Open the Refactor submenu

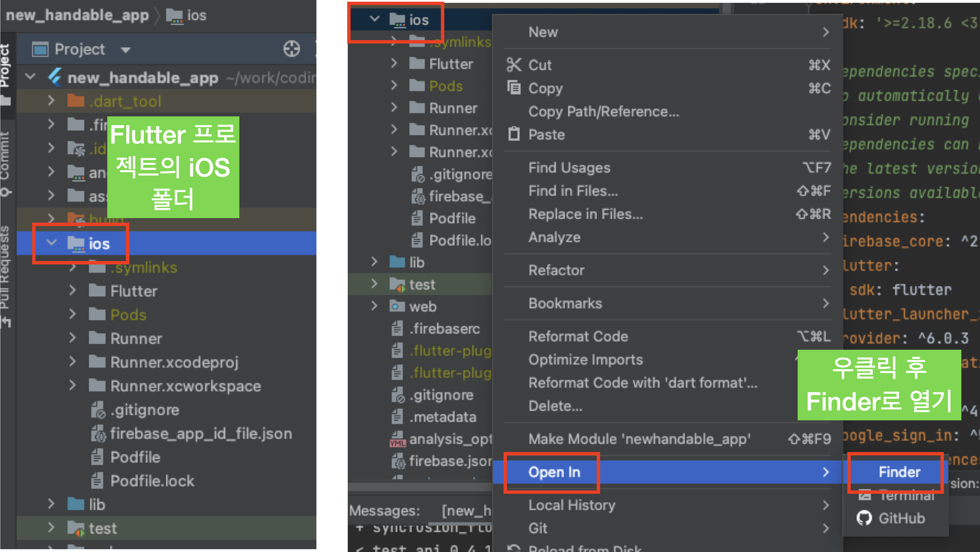point(556,270)
